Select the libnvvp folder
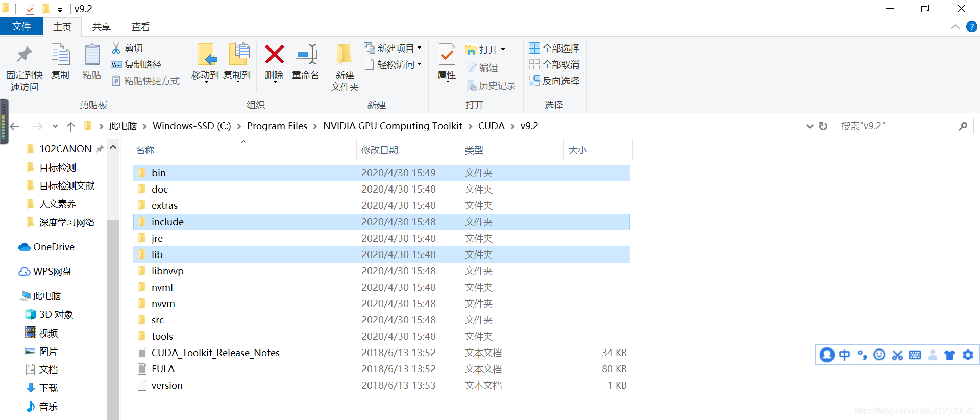The height and width of the screenshot is (420, 980). (x=381, y=271)
